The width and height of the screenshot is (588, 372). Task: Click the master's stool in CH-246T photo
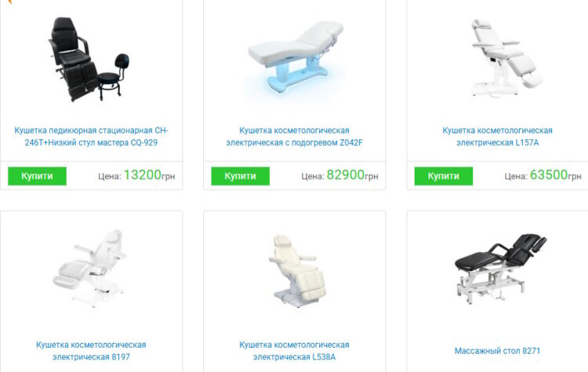113,77
